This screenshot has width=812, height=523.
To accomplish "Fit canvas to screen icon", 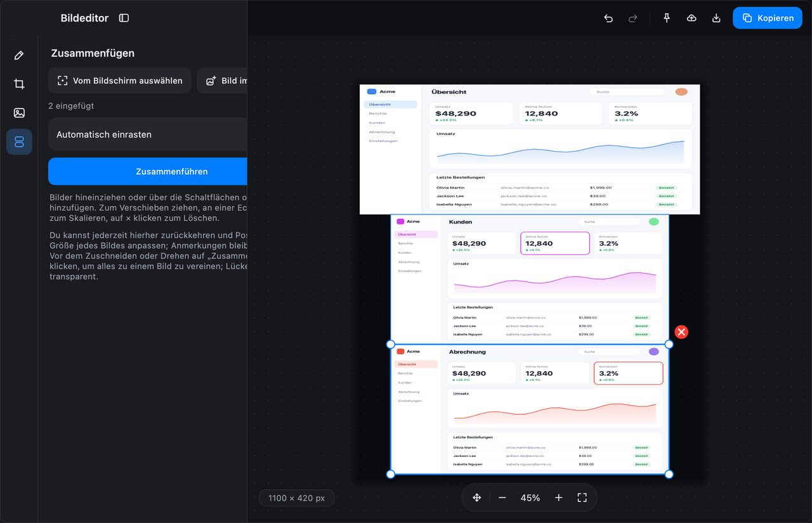I will (582, 498).
